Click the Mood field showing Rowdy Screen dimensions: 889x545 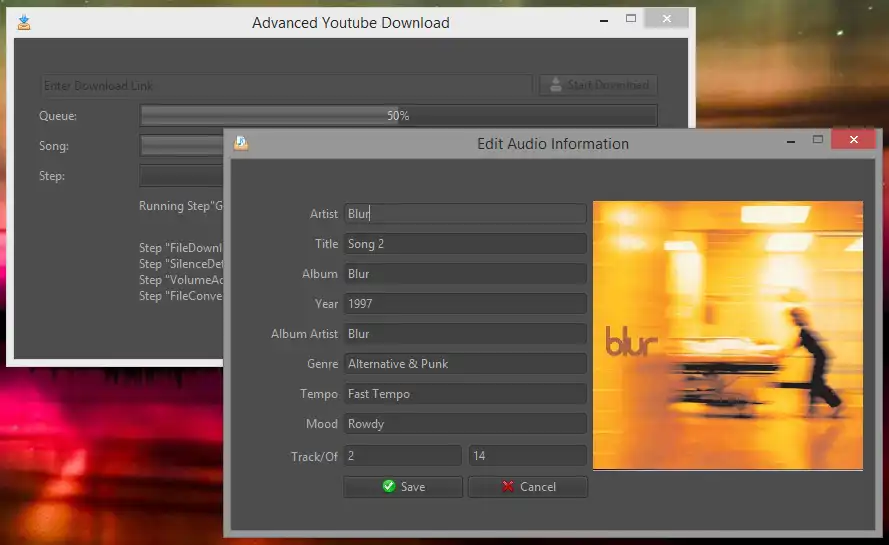tap(465, 424)
